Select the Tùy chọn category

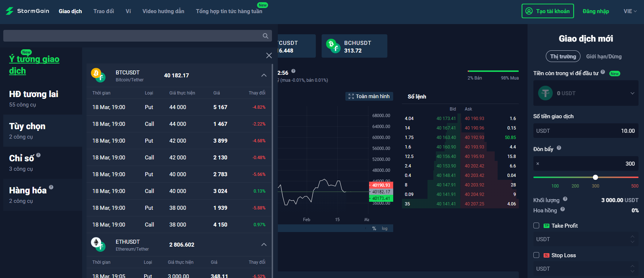coord(43,131)
